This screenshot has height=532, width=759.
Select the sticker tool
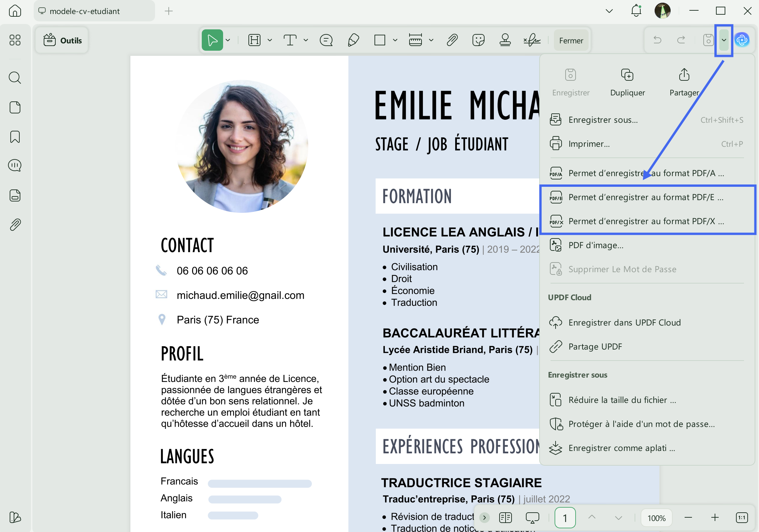479,40
